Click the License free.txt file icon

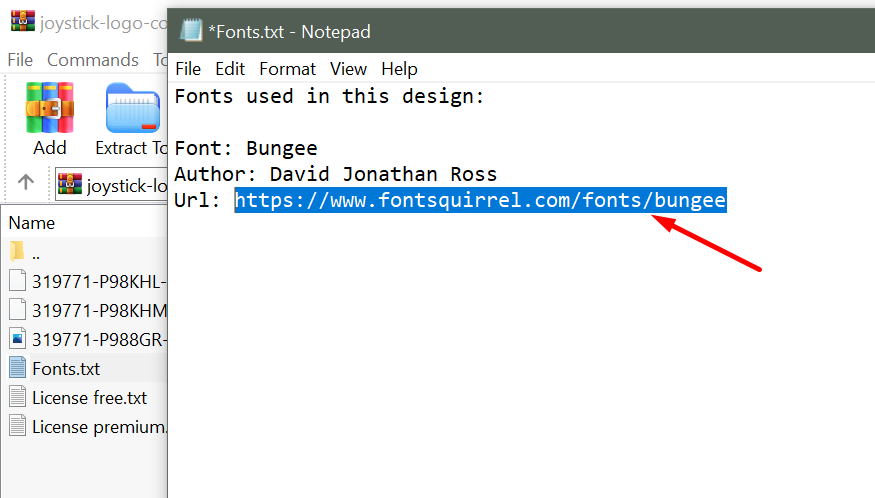pos(17,396)
